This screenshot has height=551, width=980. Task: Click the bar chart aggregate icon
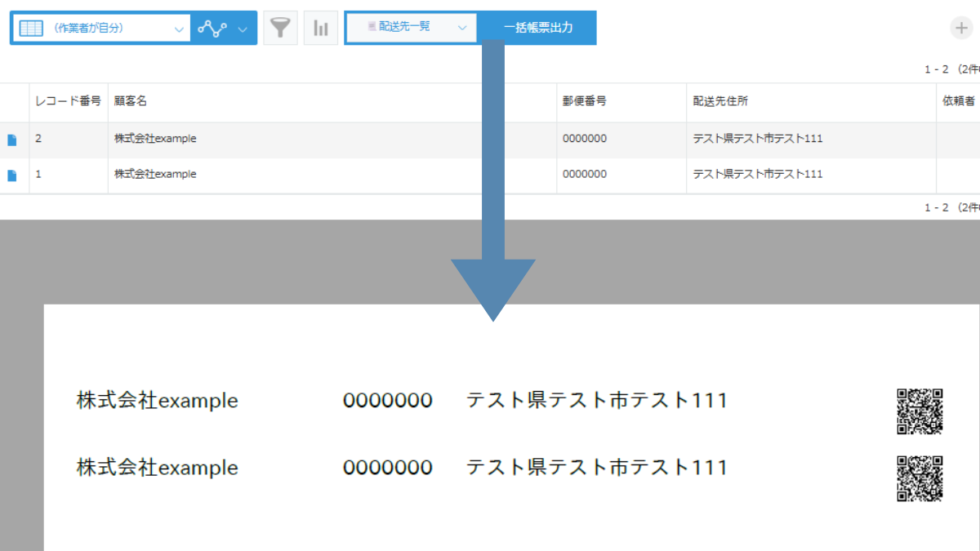coord(321,28)
